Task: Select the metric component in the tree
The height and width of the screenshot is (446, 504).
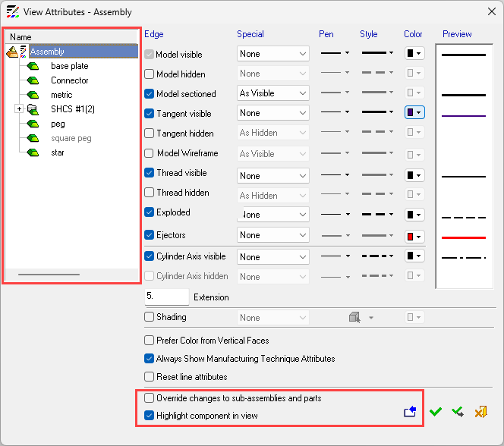Action: (x=61, y=95)
